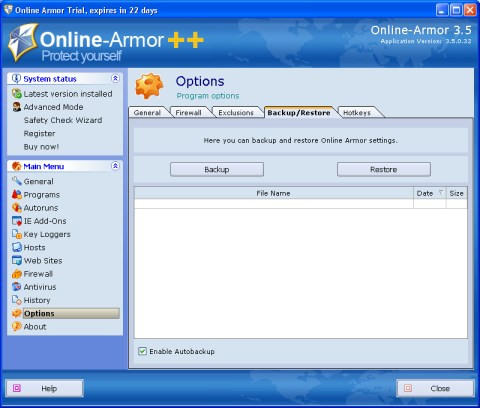Click the History icon
This screenshot has width=480, height=408.
[x=17, y=300]
